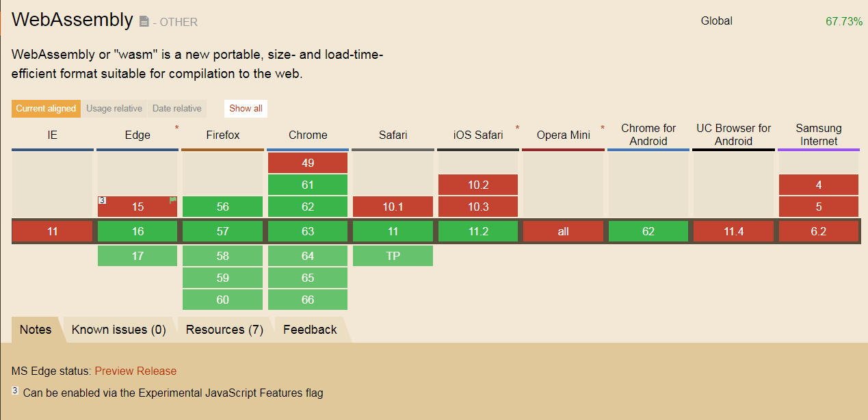The height and width of the screenshot is (420, 868).
Task: Click the spec document icon beside WebAssembly title
Action: 144,22
